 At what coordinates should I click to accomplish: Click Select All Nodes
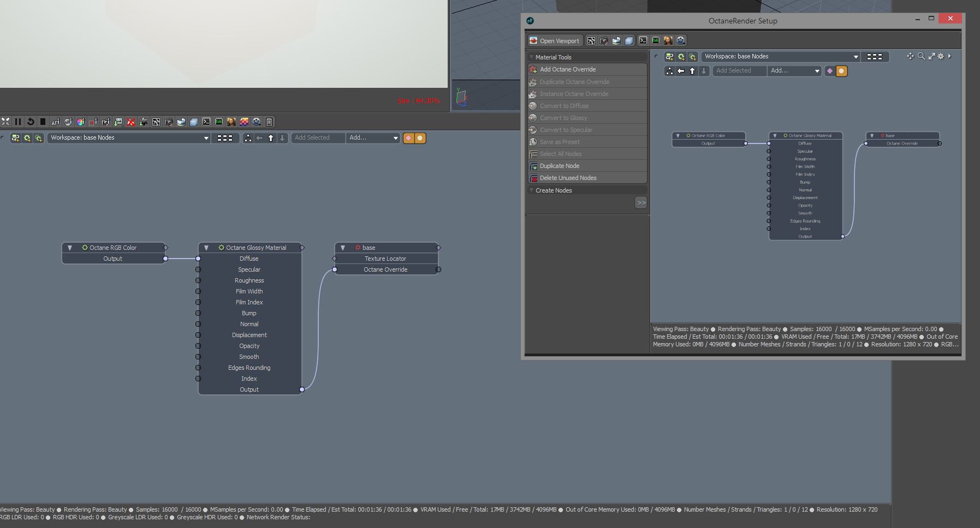(587, 154)
